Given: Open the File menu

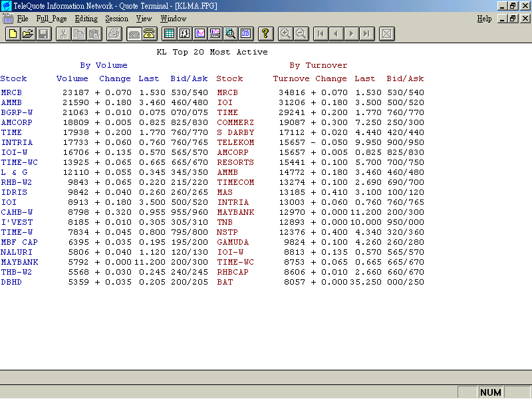Looking at the screenshot, I should tap(23, 19).
